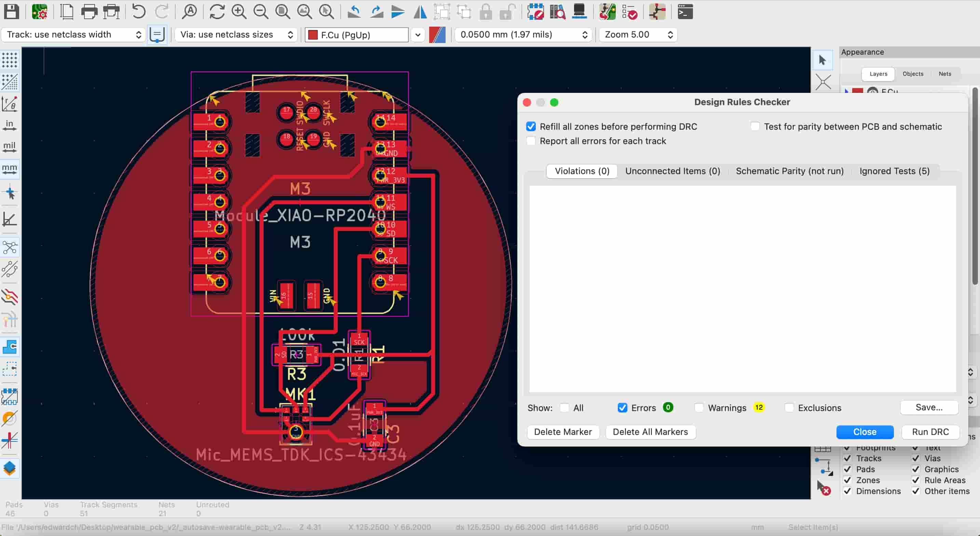Open the track width dropdown
Screen dimensions: 980x536
[74, 34]
